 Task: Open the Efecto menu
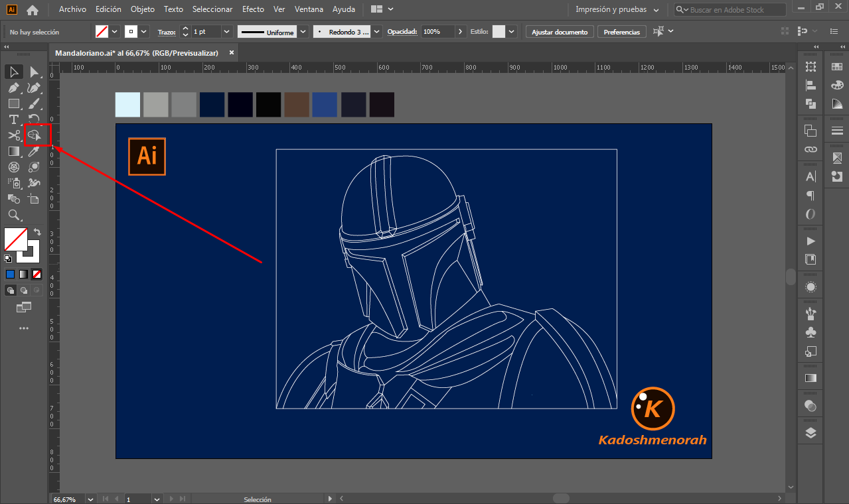[x=253, y=10]
